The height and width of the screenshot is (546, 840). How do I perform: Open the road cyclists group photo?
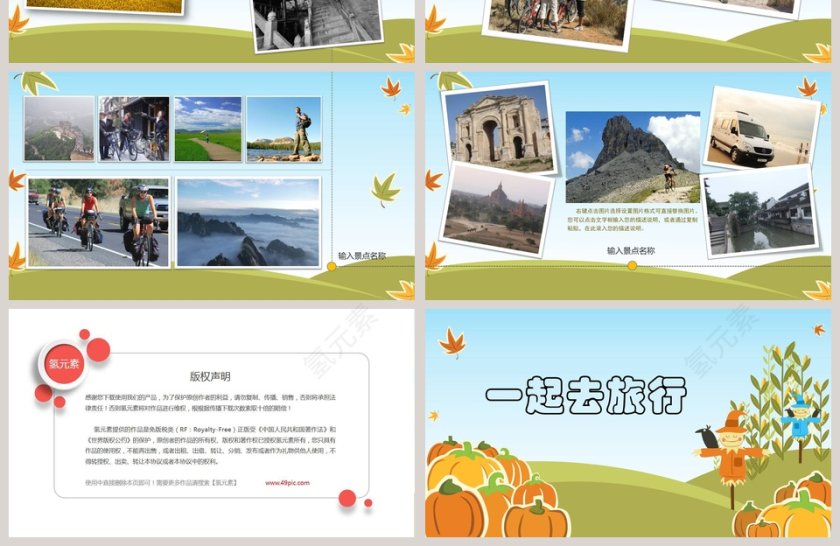(x=98, y=222)
